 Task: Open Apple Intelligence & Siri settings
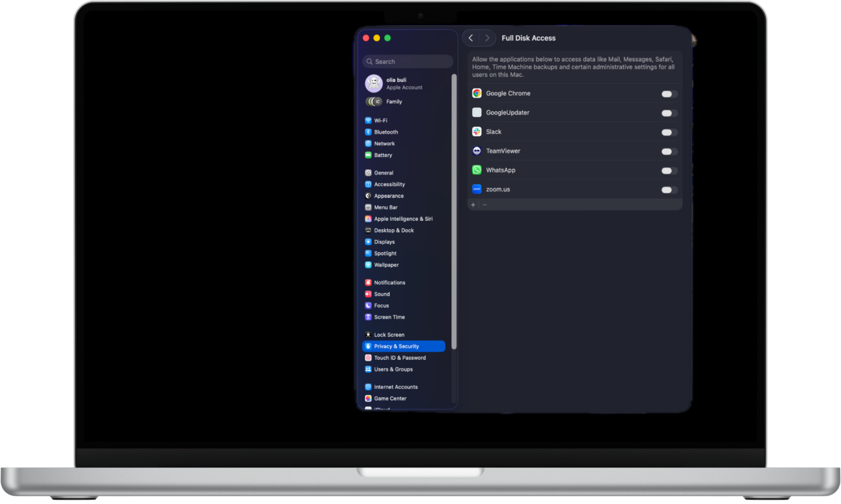tap(403, 219)
